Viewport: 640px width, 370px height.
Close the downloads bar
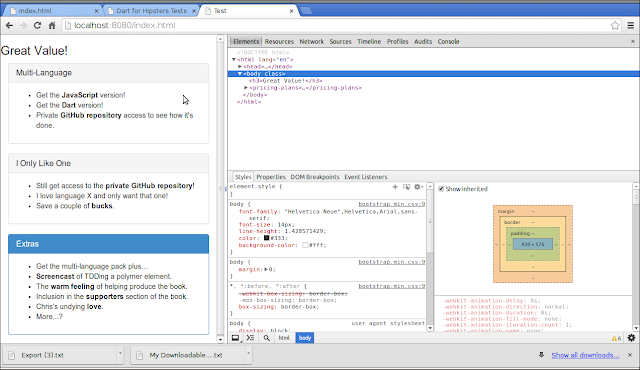(630, 355)
